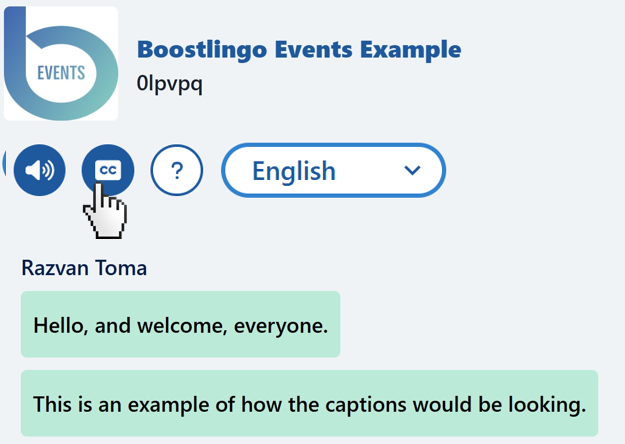This screenshot has width=625, height=444.
Task: Click the partially hidden button left of the speaker
Action: pos(4,164)
